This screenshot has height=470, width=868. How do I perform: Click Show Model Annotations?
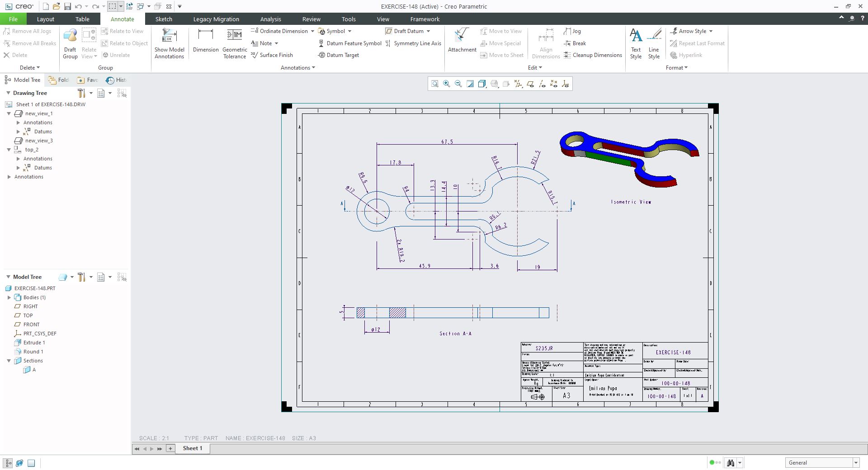click(x=169, y=43)
